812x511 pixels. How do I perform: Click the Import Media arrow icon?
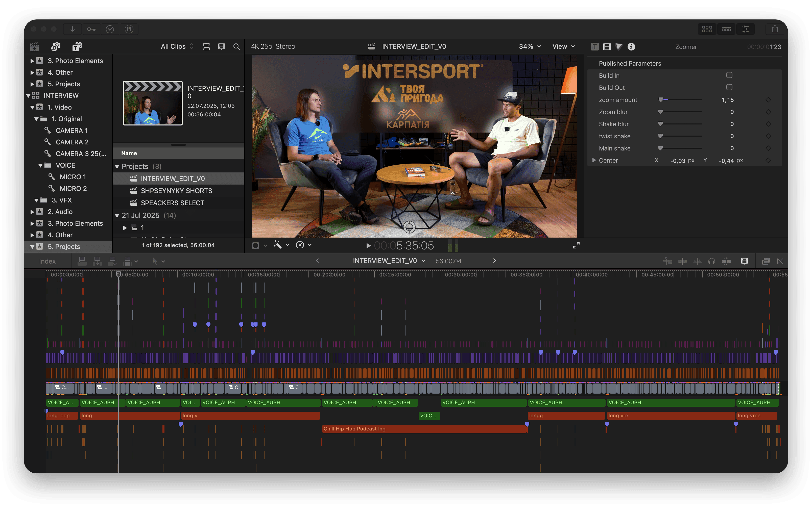[73, 29]
